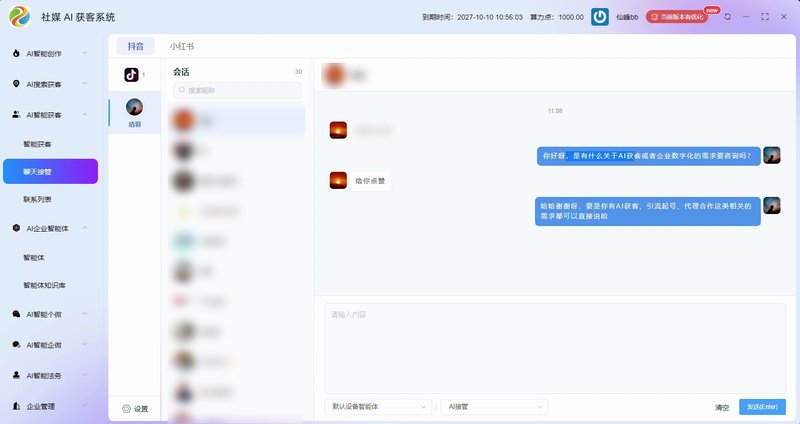Open the 联系列表 menu item
800x424 pixels.
pyautogui.click(x=37, y=199)
